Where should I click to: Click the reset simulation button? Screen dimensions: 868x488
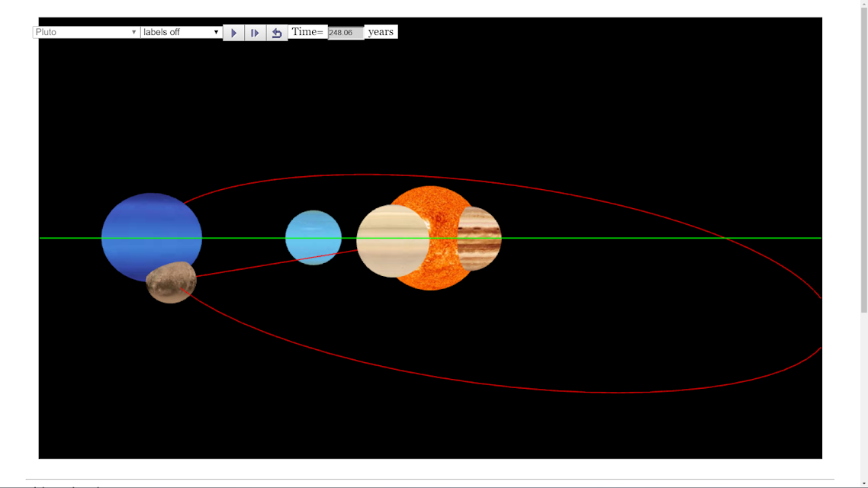pos(277,33)
